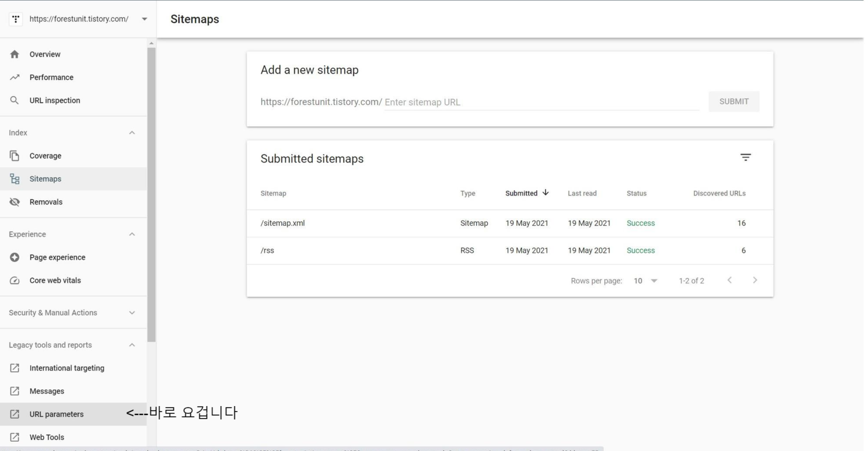The height and width of the screenshot is (451, 868).
Task: Click the Overview home icon
Action: tap(14, 54)
